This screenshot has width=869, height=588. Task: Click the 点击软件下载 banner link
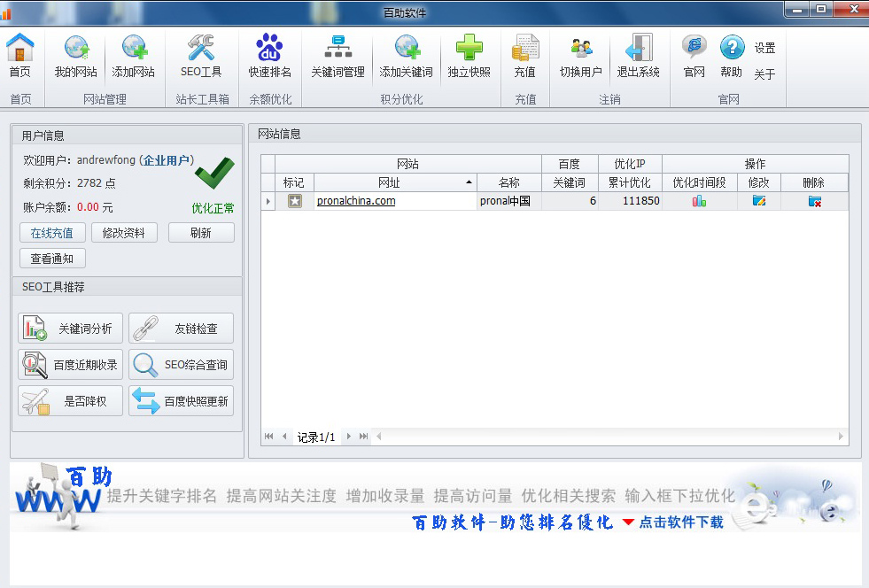click(681, 522)
